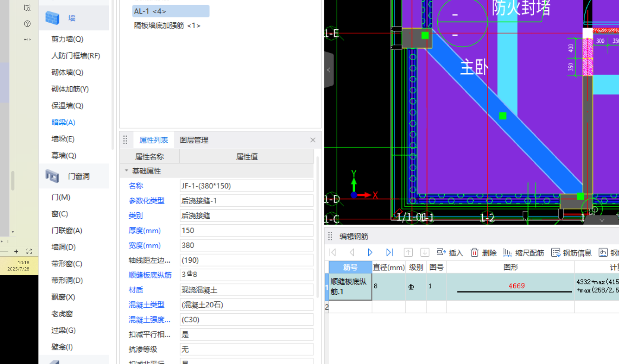The height and width of the screenshot is (364, 619).
Task: Select 墙垛(E) component type
Action: 63,139
